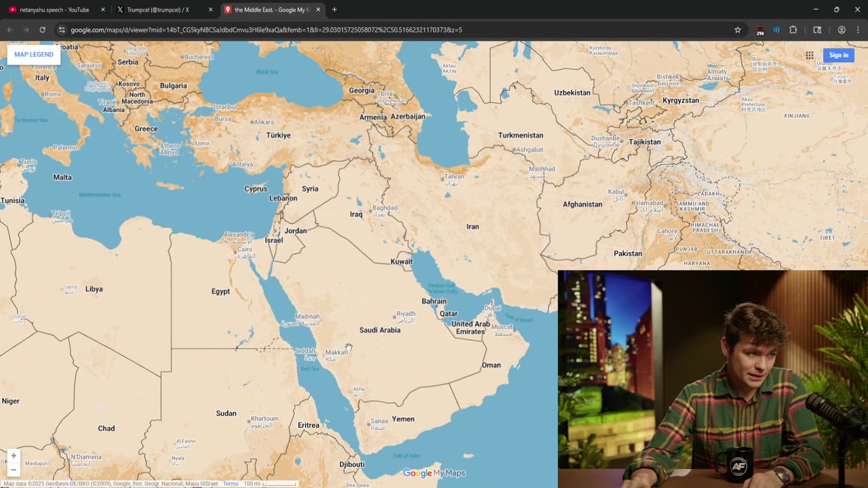The width and height of the screenshot is (868, 488).
Task: Reload the current page
Action: point(42,30)
